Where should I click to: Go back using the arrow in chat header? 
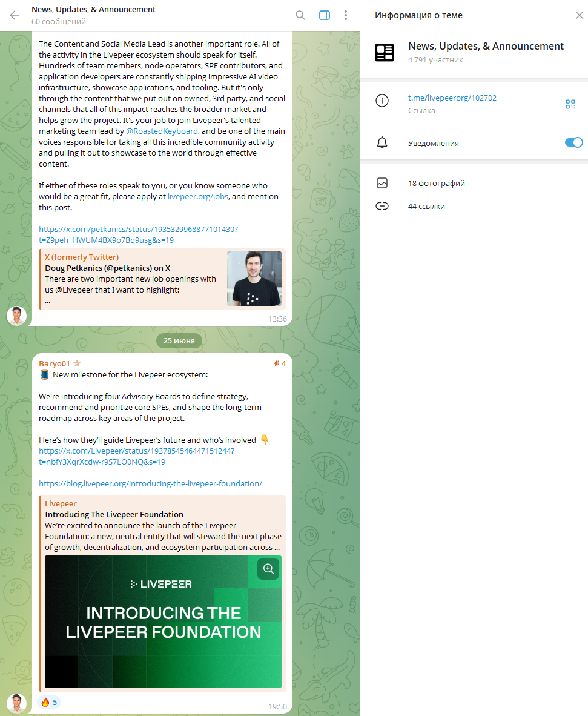pyautogui.click(x=15, y=15)
